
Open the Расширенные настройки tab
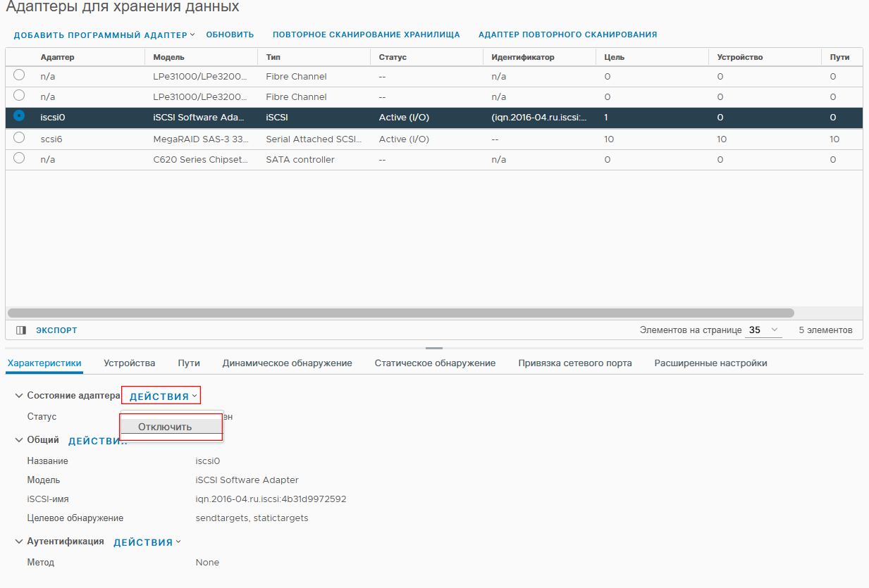710,363
